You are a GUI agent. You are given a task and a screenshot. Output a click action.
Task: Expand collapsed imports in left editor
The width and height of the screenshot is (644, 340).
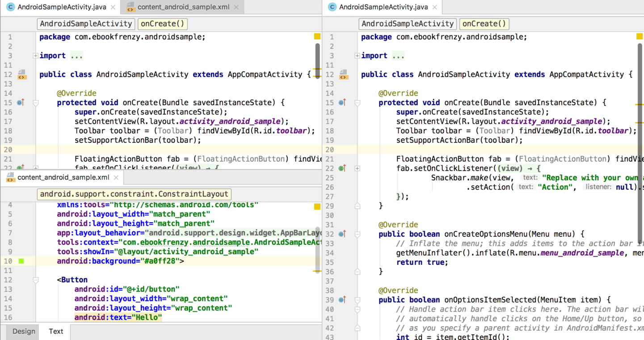click(x=35, y=56)
